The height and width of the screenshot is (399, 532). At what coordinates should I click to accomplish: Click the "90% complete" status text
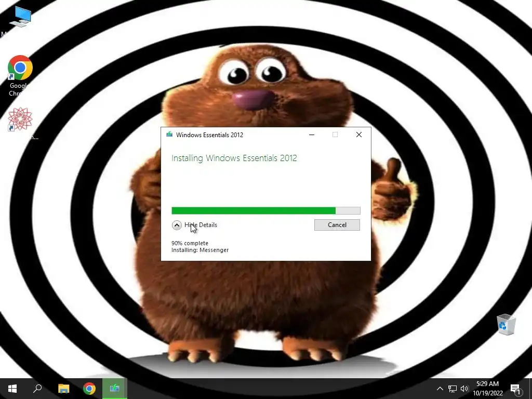tap(190, 243)
